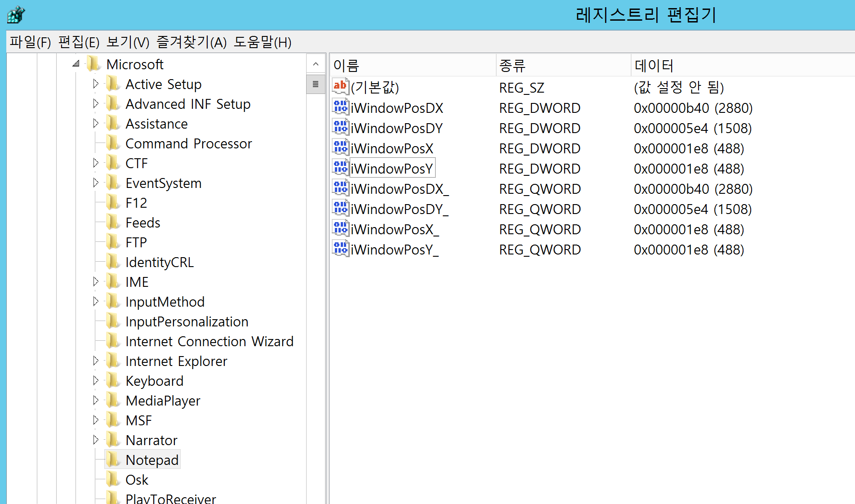Click the QWORD icon next to iWindowPosDX_
This screenshot has width=855, height=504.
[340, 188]
